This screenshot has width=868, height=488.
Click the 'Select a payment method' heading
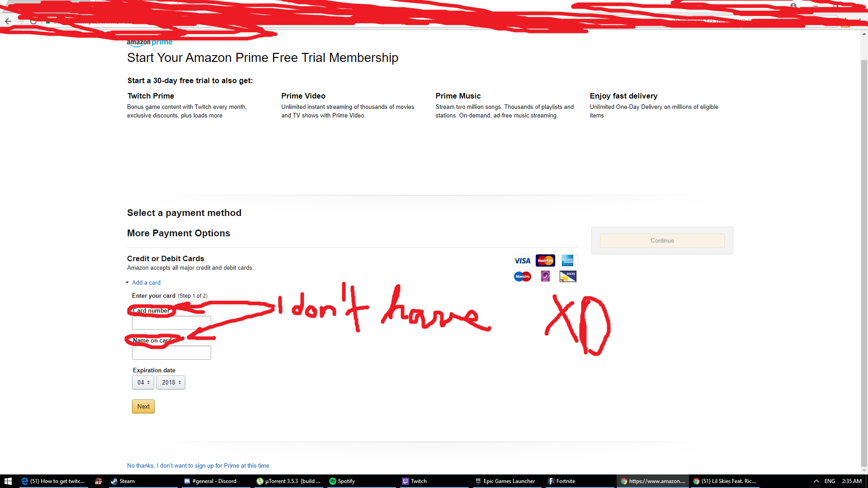(x=184, y=213)
